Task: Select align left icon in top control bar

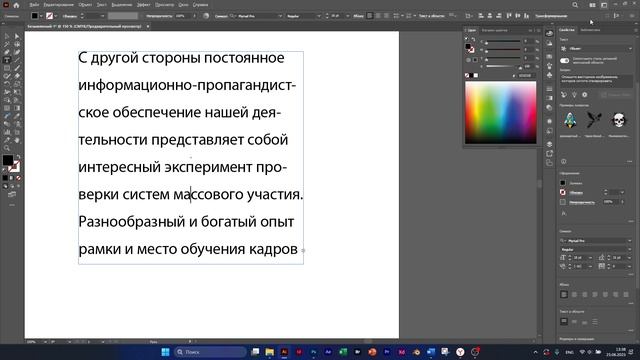Action: 370,16
